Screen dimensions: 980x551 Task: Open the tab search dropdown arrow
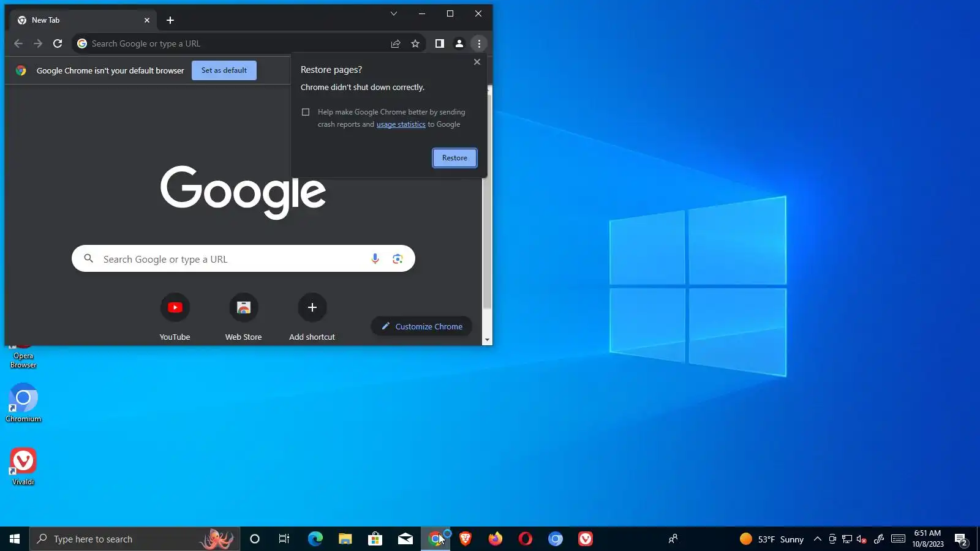tap(394, 13)
